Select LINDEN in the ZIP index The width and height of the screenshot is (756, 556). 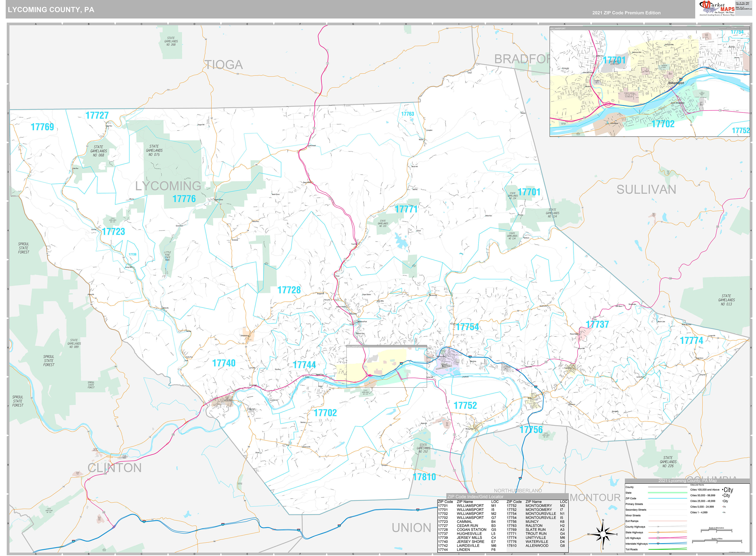[463, 550]
